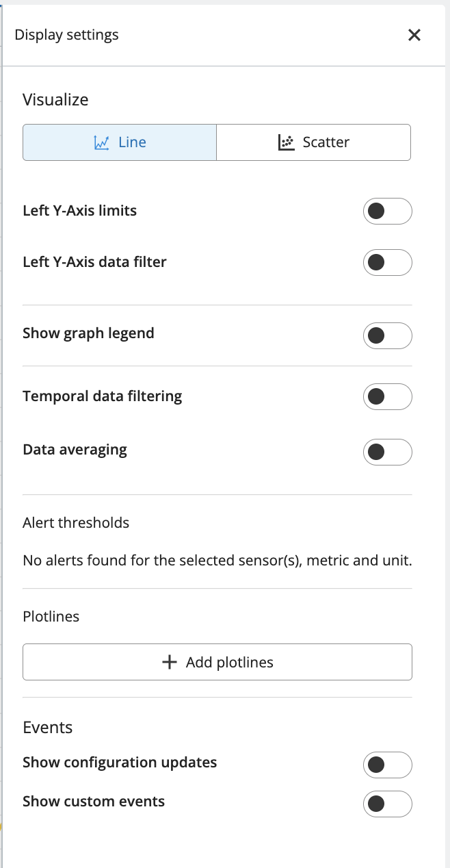The height and width of the screenshot is (868, 450).
Task: Click the Alert thresholds heading
Action: 76,523
